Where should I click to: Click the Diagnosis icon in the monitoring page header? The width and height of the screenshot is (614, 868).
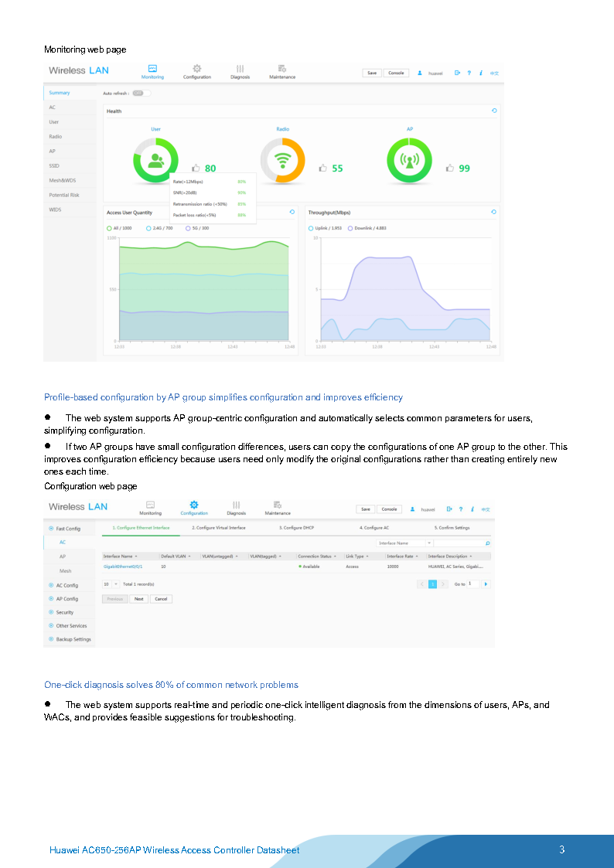[240, 69]
